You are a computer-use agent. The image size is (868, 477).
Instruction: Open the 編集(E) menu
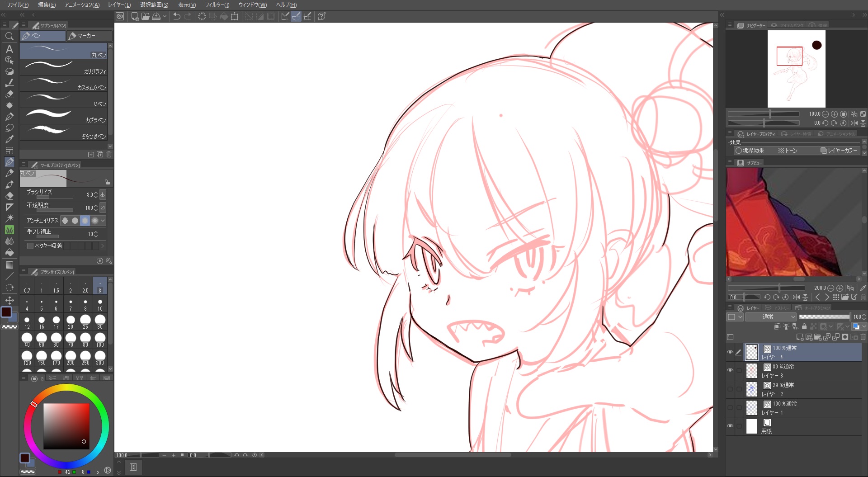(47, 5)
